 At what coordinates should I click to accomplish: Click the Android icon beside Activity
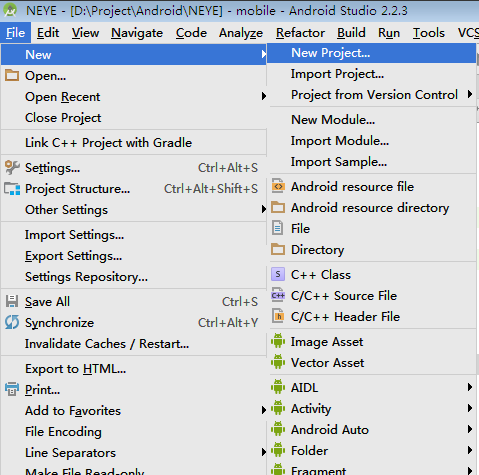(x=278, y=408)
